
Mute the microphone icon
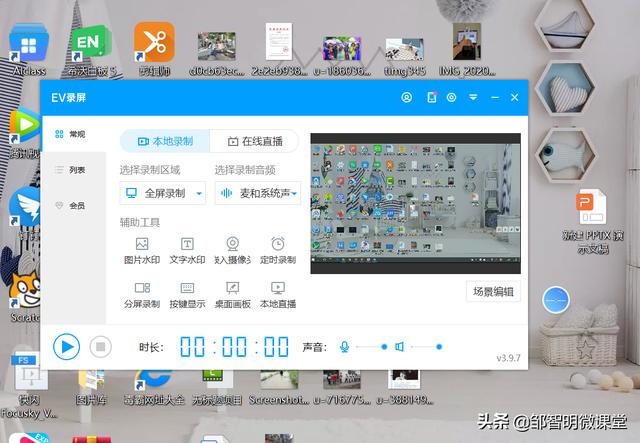344,347
